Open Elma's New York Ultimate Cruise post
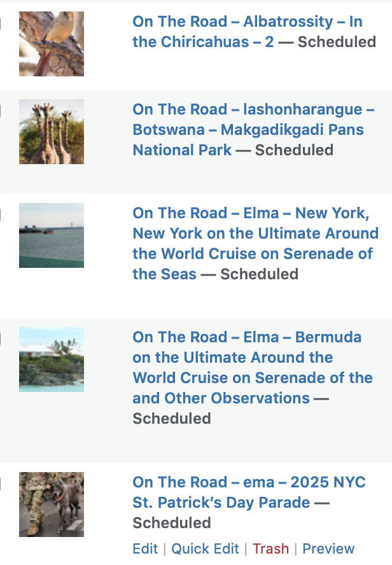This screenshot has height=565, width=392. pyautogui.click(x=255, y=243)
